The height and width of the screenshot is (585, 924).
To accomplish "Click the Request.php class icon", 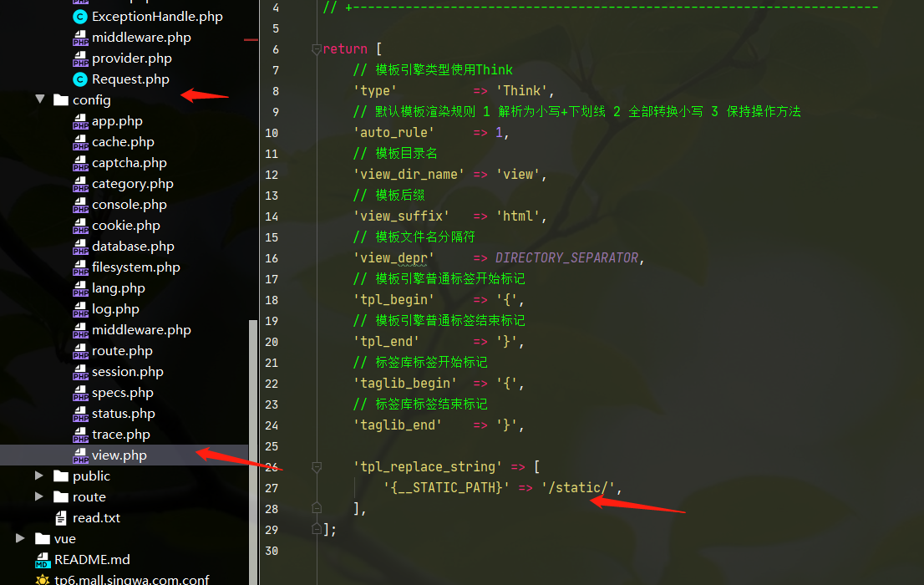I will [x=80, y=79].
